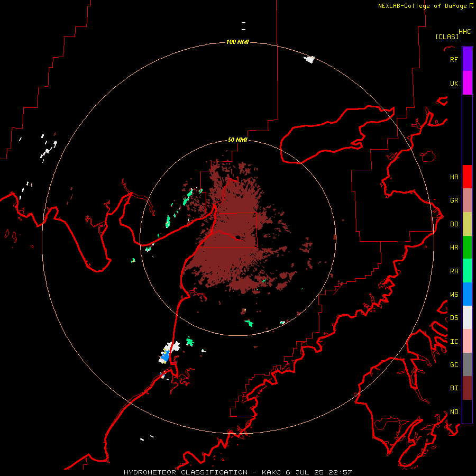Click the '50 NMI' range ring label
The height and width of the screenshot is (476, 476).
pyautogui.click(x=237, y=140)
